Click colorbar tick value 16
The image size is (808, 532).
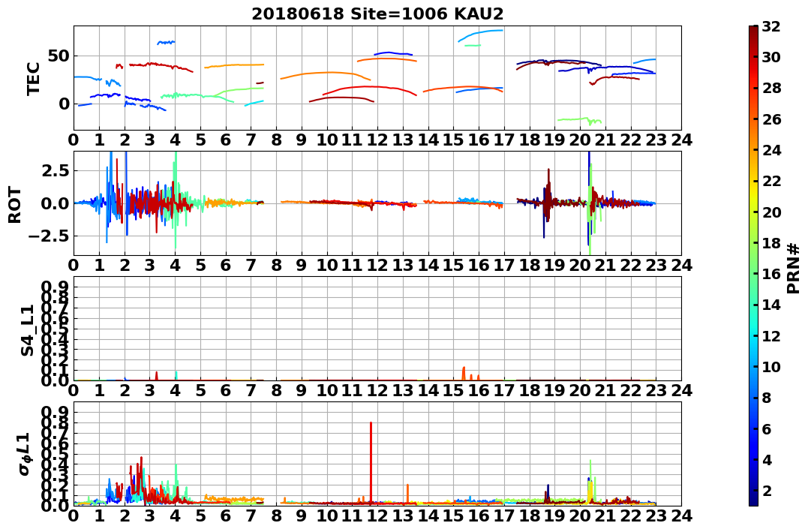[770, 274]
